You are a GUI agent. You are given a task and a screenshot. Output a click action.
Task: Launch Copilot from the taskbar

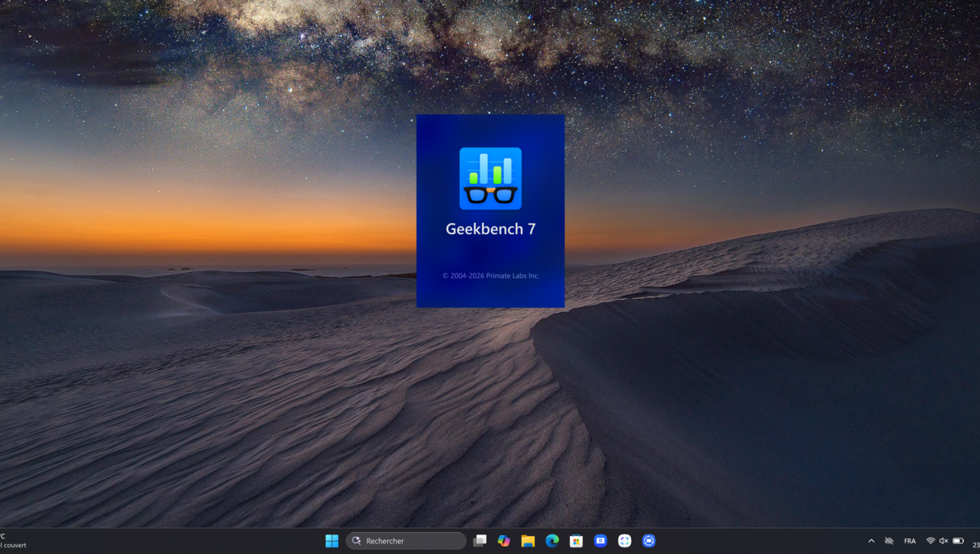tap(504, 541)
